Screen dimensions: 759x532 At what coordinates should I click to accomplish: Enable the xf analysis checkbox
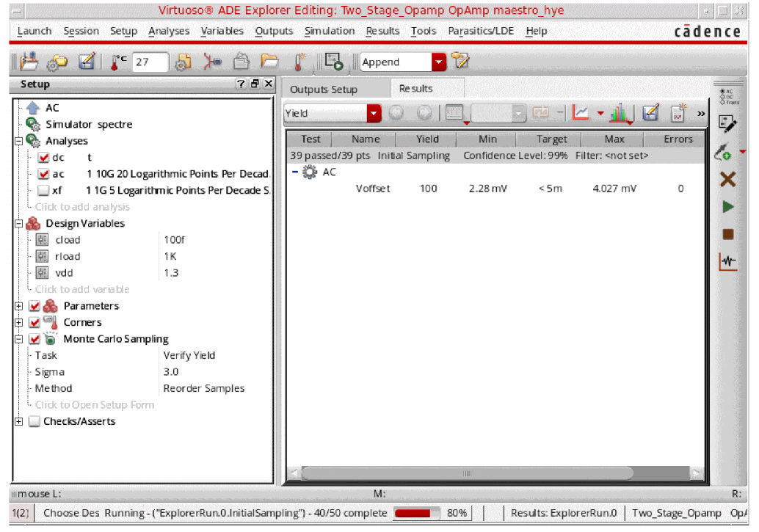[x=43, y=191]
